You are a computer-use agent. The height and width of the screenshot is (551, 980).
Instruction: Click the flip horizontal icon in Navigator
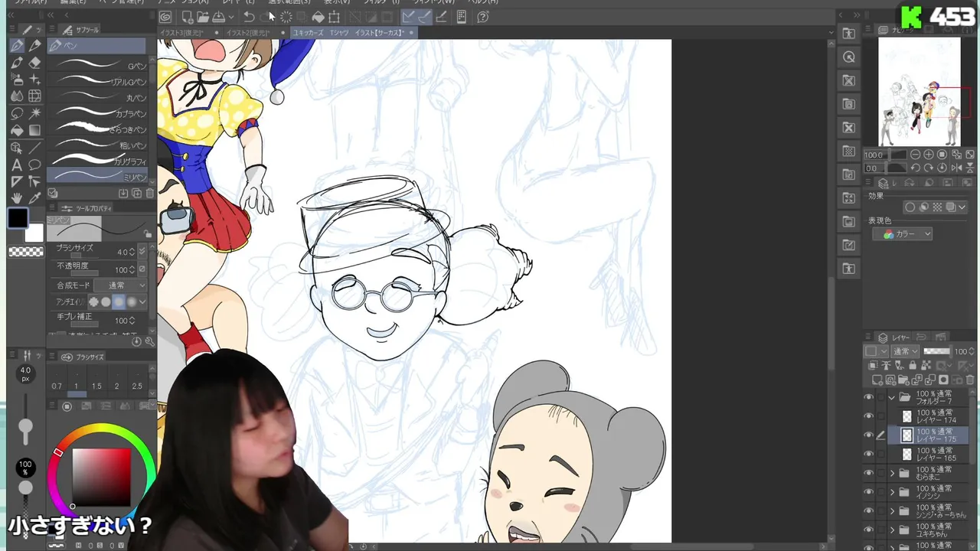tap(955, 168)
